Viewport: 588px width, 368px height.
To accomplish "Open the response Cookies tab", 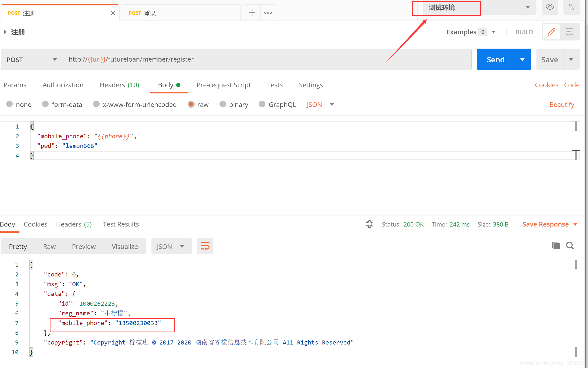I will [x=35, y=224].
